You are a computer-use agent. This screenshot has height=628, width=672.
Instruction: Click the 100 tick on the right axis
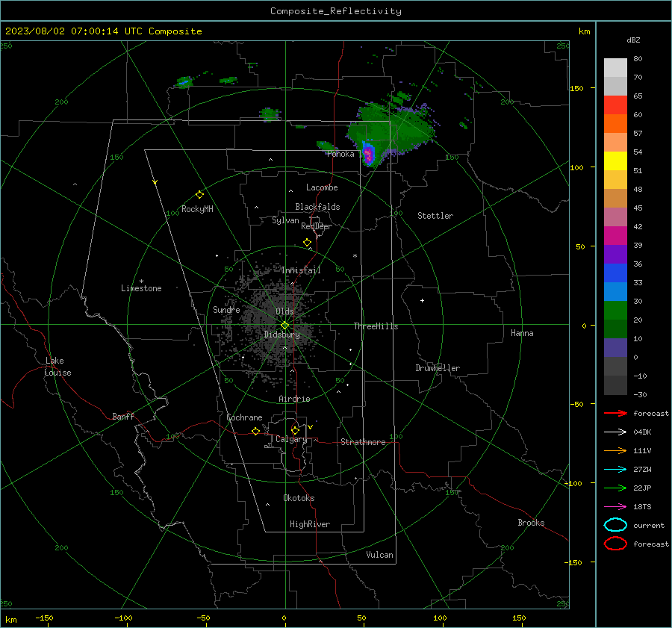[x=577, y=167]
